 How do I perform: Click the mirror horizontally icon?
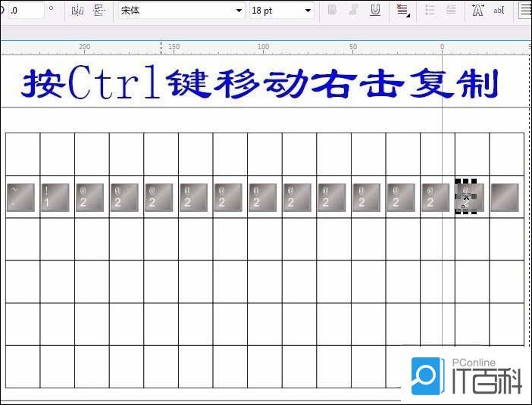pyautogui.click(x=77, y=11)
